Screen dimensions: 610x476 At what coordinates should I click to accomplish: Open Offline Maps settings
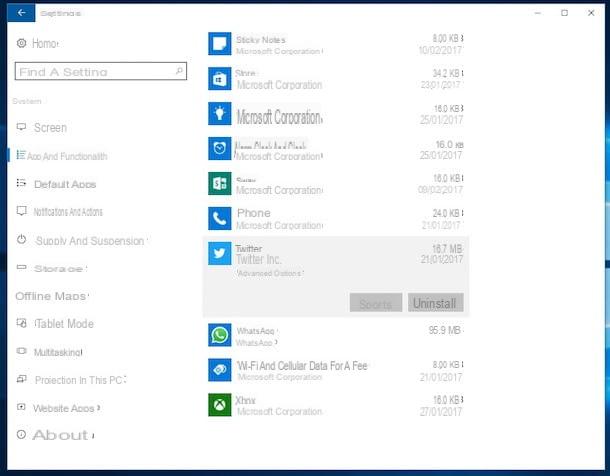pyautogui.click(x=51, y=296)
